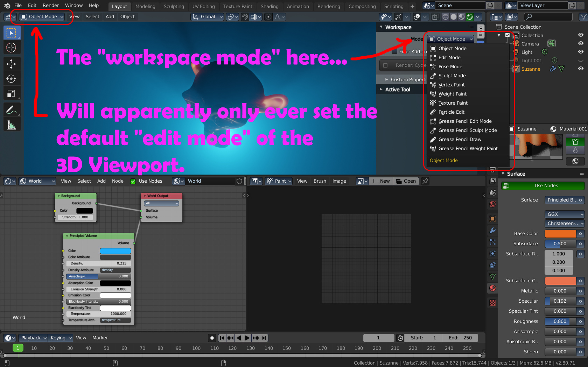Jump to timeline end frame
Viewport: 588px width, 367px height.
click(264, 338)
